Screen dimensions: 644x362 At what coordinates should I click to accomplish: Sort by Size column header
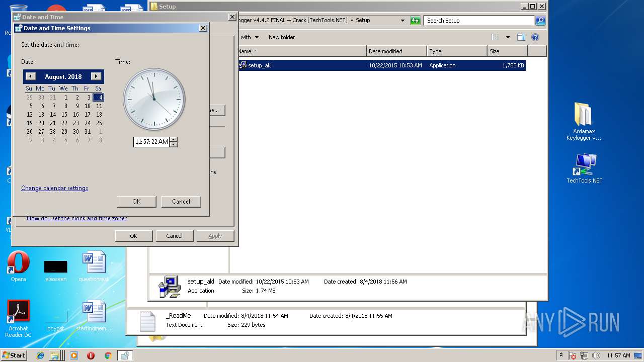coord(507,51)
